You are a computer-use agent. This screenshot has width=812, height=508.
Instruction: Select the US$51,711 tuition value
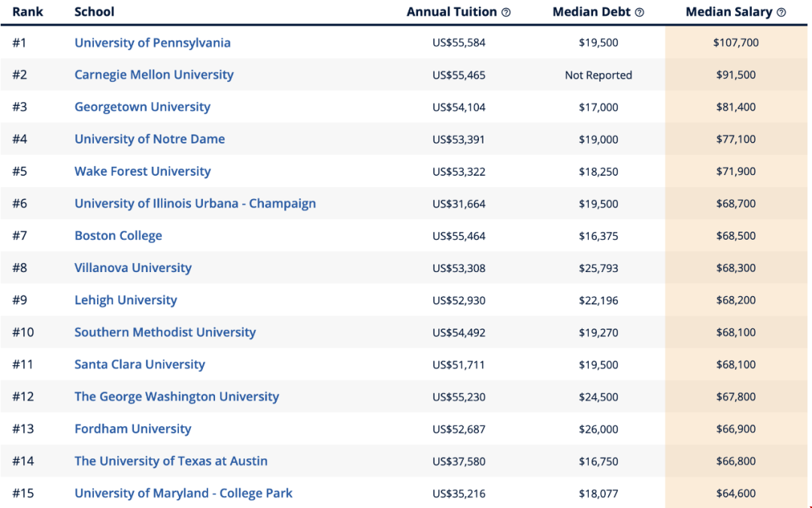[x=459, y=364]
